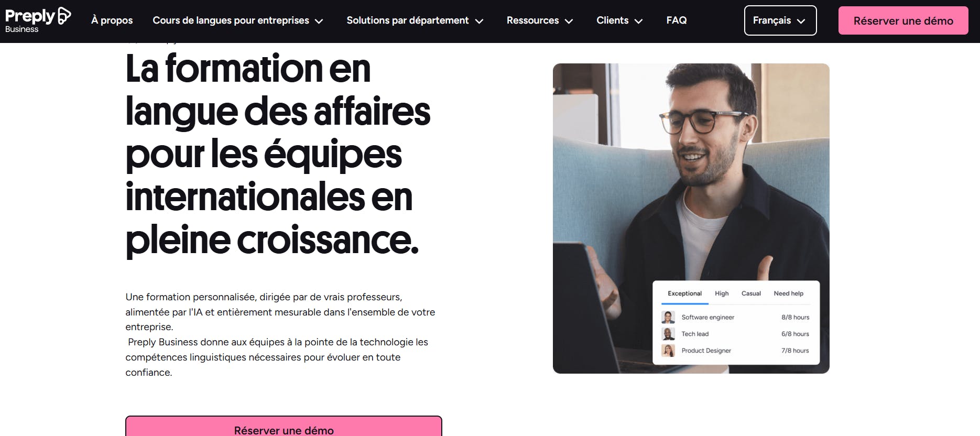
Task: Click the Product Designer avatar
Action: tap(668, 351)
